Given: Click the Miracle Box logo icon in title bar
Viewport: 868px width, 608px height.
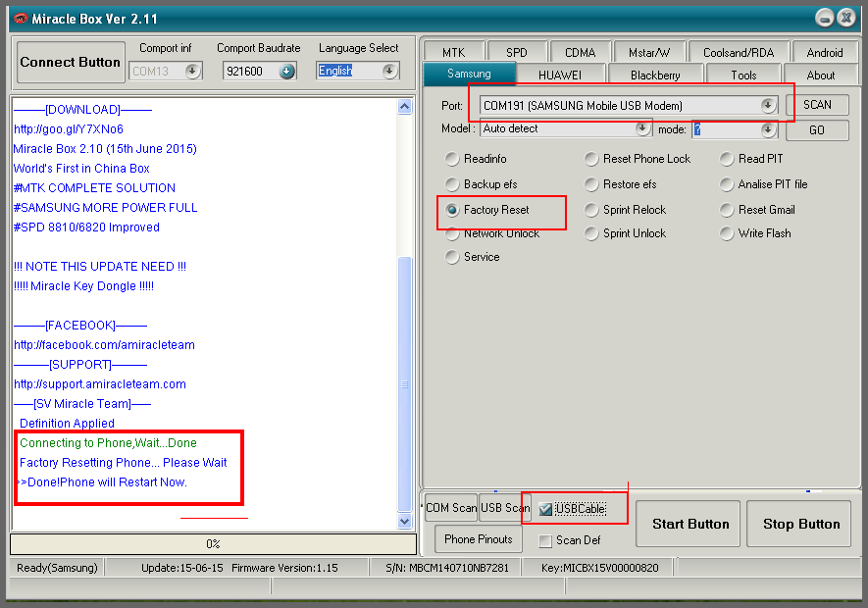Looking at the screenshot, I should [21, 19].
